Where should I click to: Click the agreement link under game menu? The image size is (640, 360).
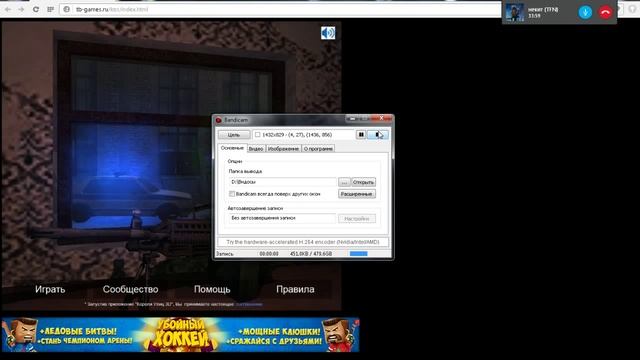[249, 304]
